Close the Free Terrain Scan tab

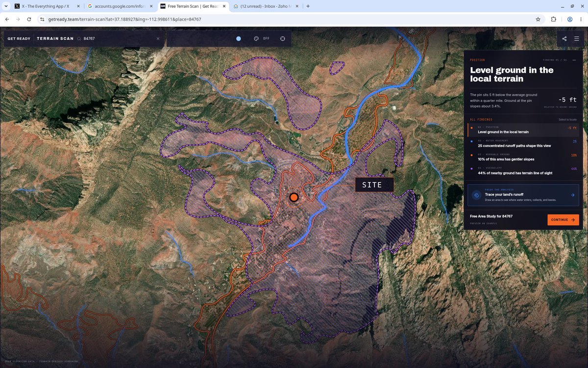pos(224,6)
